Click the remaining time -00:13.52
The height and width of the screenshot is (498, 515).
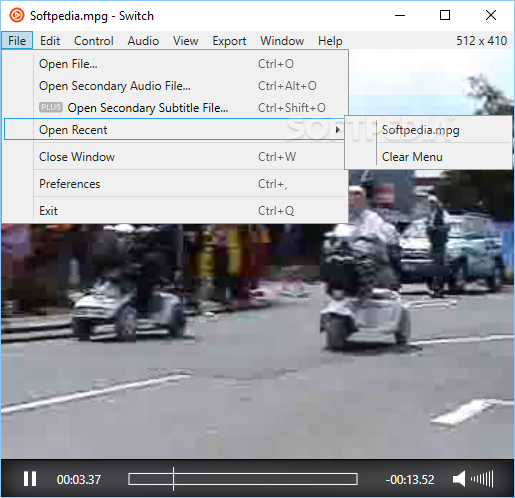[x=410, y=480]
